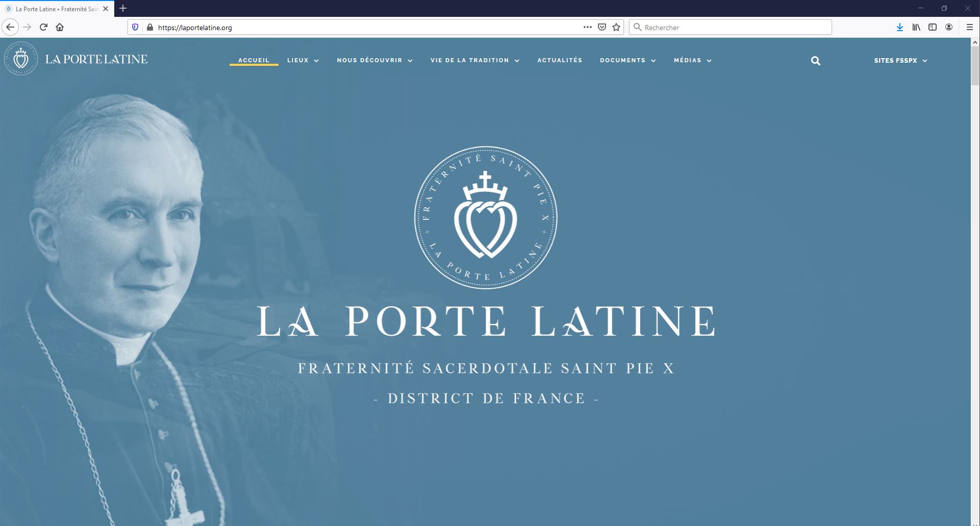The width and height of the screenshot is (980, 526).
Task: Click Fraternité Sacerdotale Saint Pie X text
Action: (486, 368)
